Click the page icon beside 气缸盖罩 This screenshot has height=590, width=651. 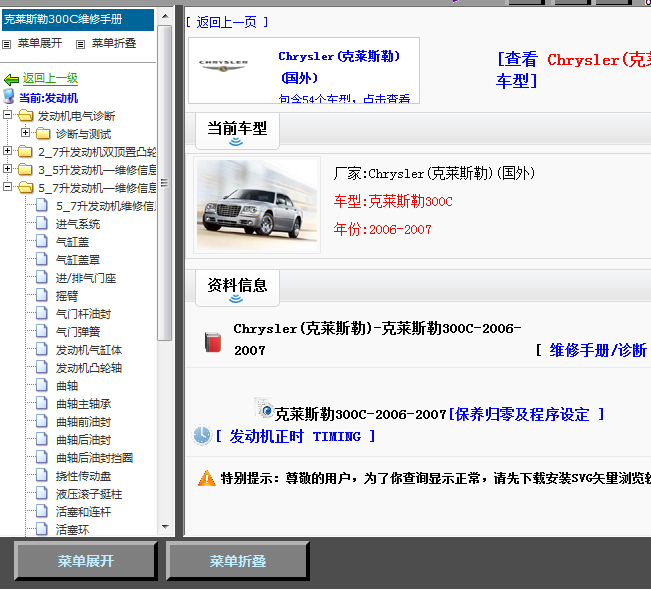coord(42,259)
